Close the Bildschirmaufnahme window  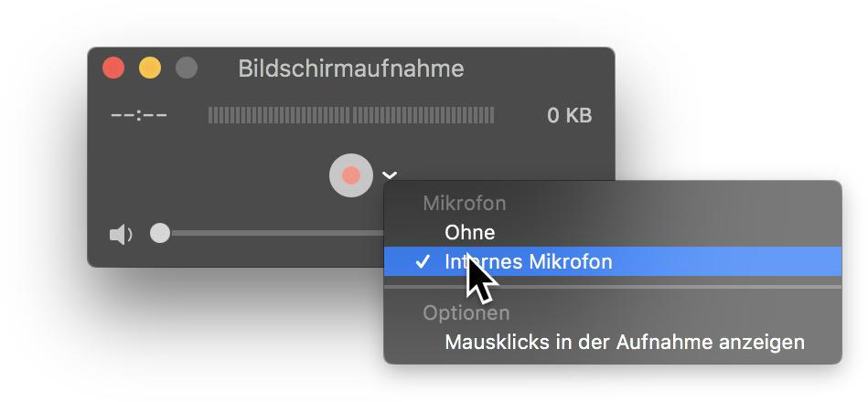tap(113, 69)
